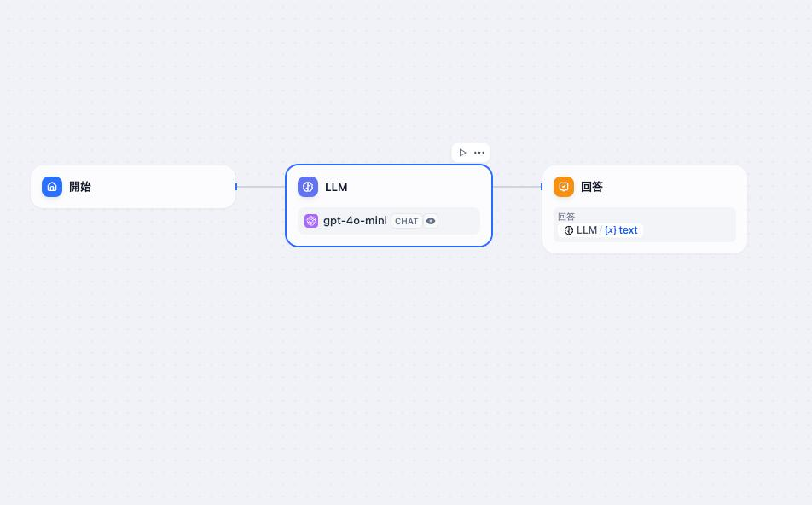Viewport: 812px width, 505px height.
Task: Click the blue home icon on the 開始 node
Action: (x=52, y=187)
